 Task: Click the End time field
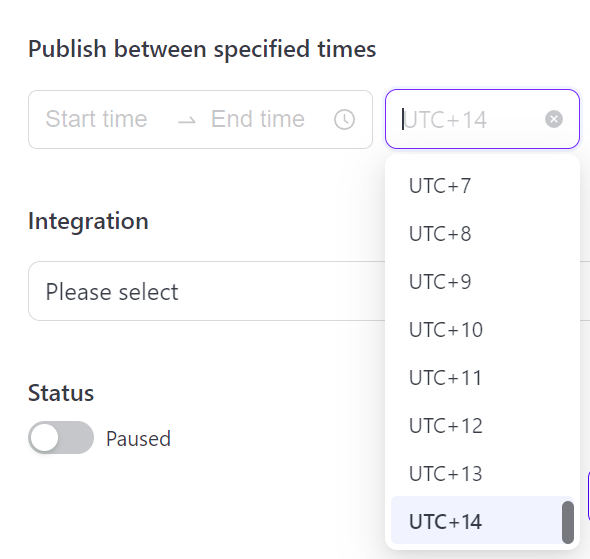(258, 119)
